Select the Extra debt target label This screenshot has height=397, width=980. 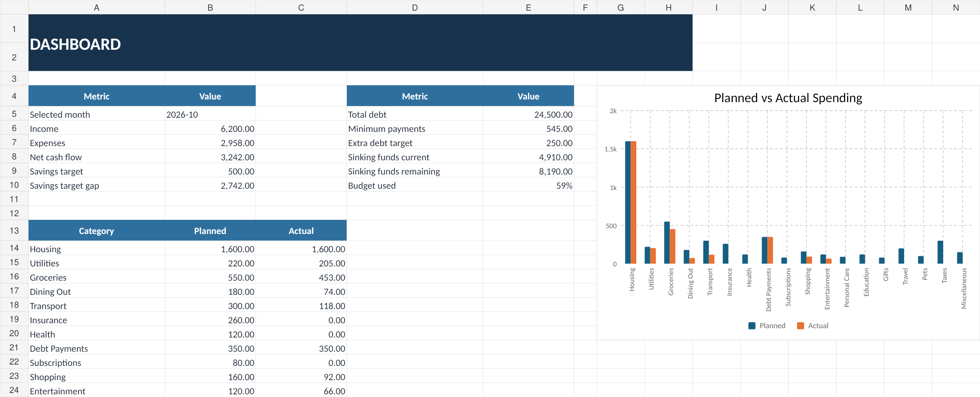(x=415, y=143)
